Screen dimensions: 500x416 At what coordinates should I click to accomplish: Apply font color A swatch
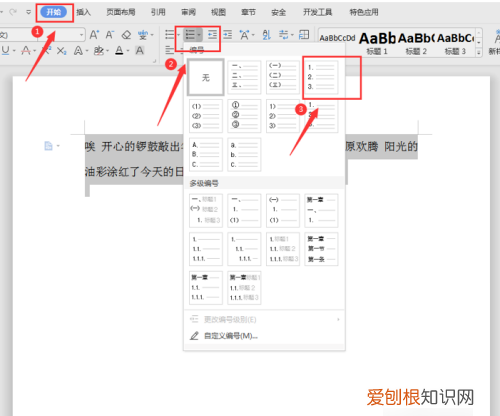119,51
